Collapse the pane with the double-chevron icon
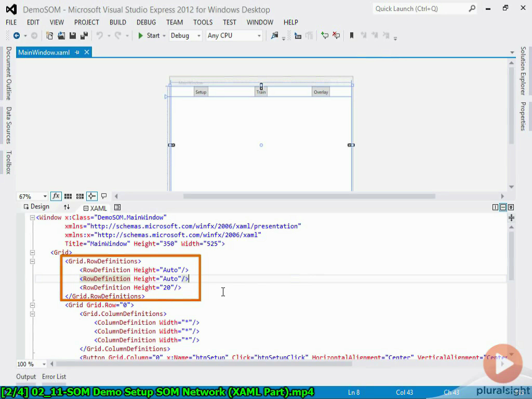Viewport: 532px width, 399px height. [511, 207]
